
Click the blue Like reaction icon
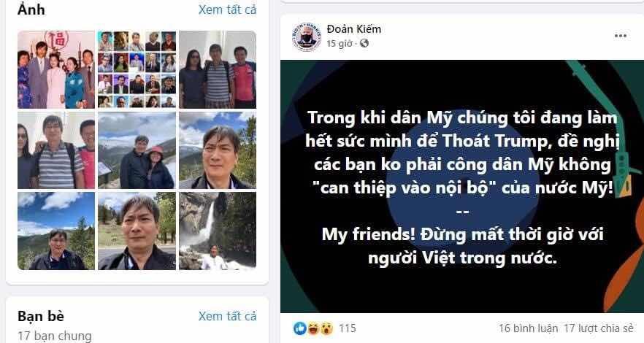300,328
